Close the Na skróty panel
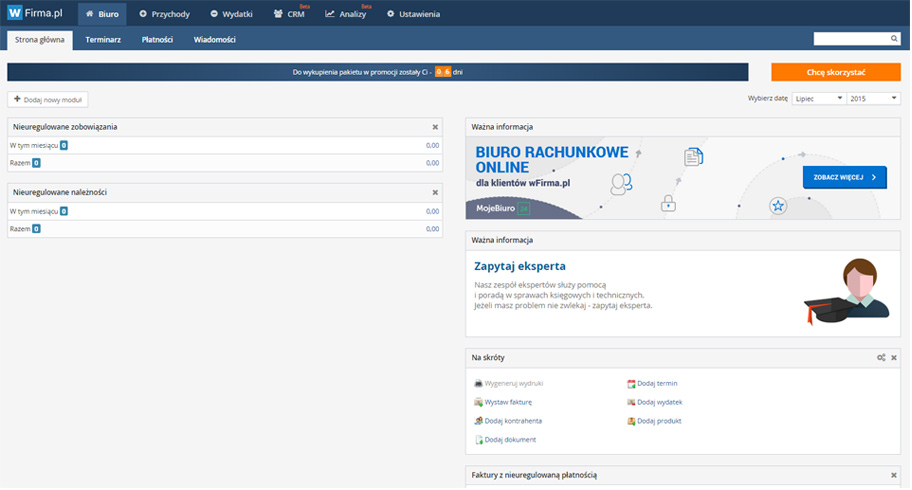Image resolution: width=912 pixels, height=490 pixels. pyautogui.click(x=894, y=357)
